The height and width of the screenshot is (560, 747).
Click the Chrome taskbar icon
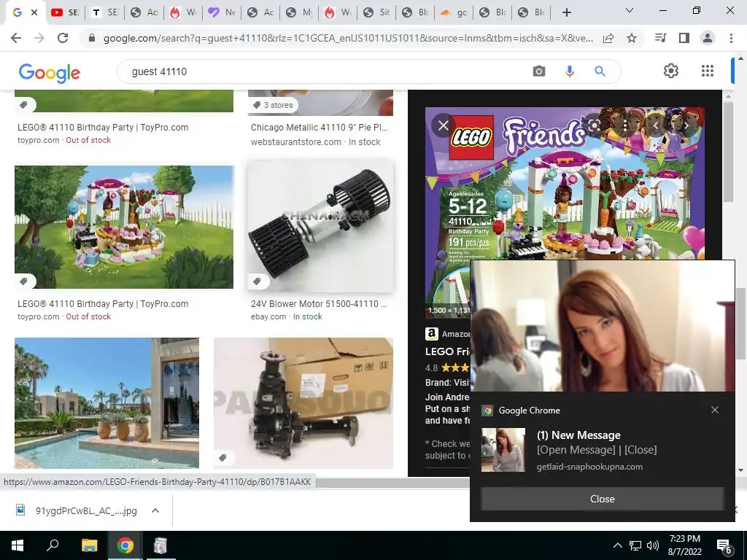click(125, 545)
